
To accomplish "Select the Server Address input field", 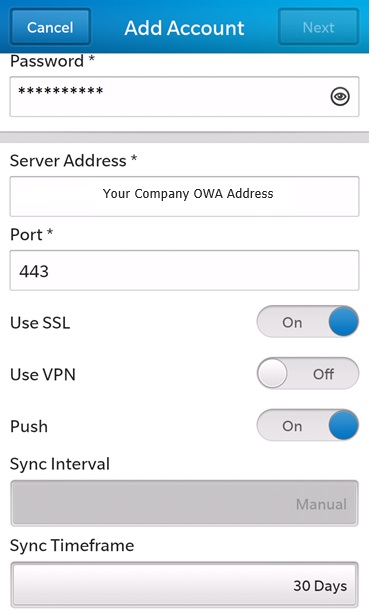I will [x=184, y=196].
